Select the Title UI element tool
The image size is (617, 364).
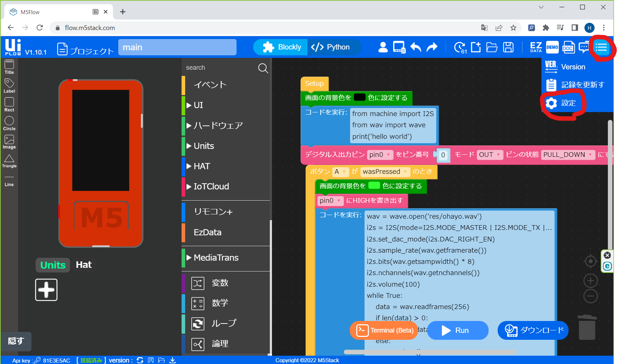click(9, 67)
